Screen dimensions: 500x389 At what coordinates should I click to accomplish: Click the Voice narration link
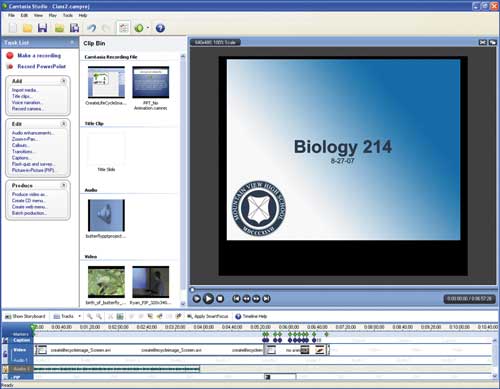point(27,102)
